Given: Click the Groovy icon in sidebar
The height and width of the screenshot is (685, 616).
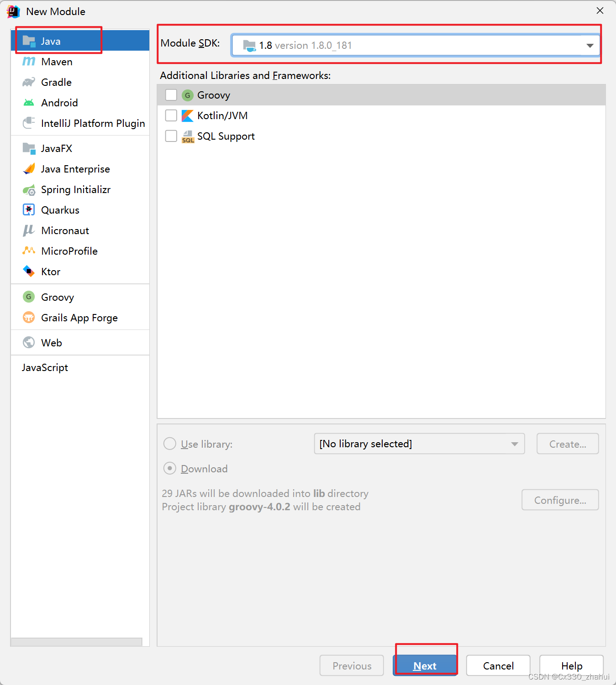Looking at the screenshot, I should [x=29, y=297].
